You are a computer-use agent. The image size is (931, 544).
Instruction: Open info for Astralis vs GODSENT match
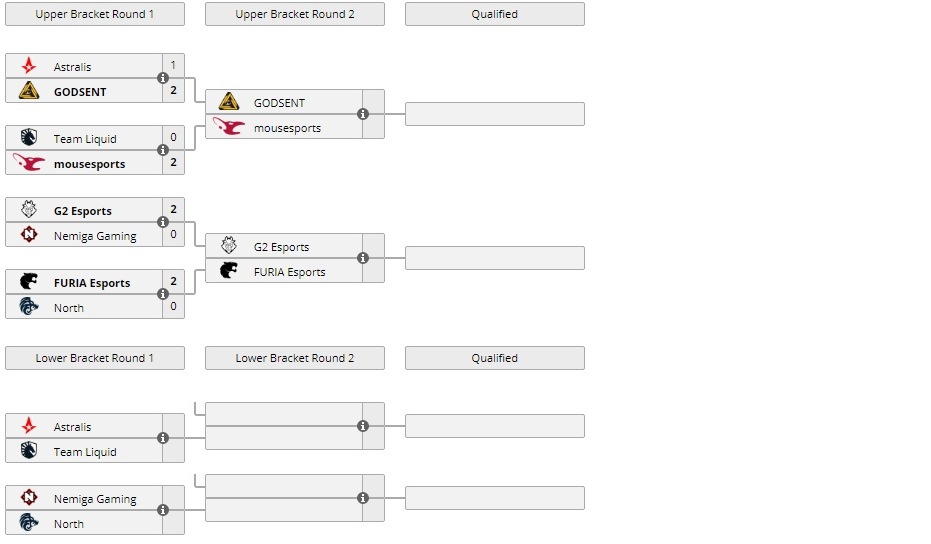click(x=163, y=78)
